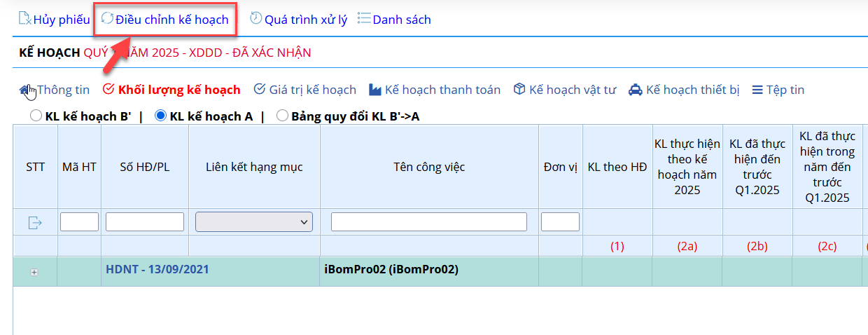Open the Tệp tin tab
Screen dimensions: 868x335
click(778, 90)
